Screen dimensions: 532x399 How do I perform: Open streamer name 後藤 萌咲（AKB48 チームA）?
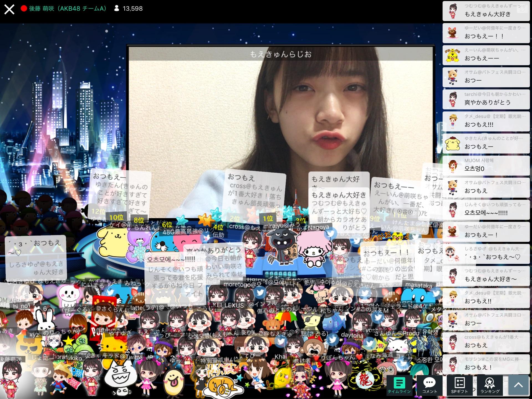[x=68, y=8]
